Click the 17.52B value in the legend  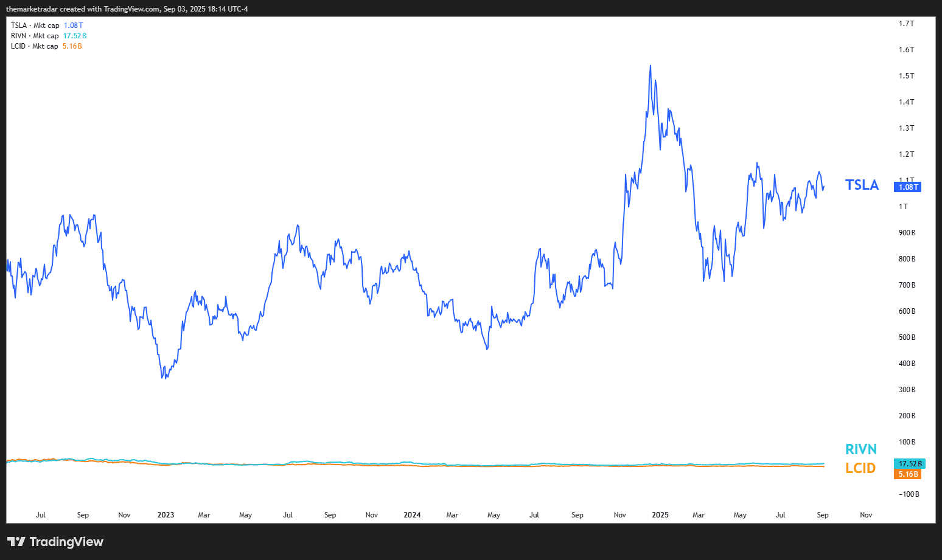(75, 36)
